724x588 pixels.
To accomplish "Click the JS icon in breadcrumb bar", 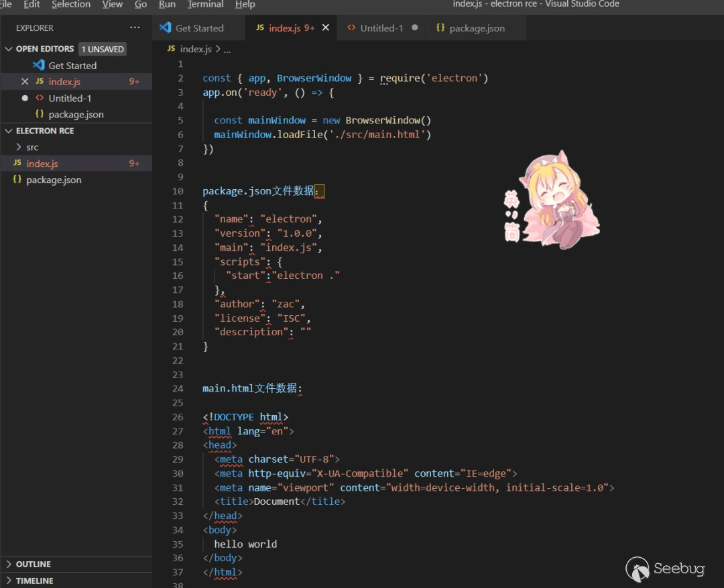I will (172, 49).
